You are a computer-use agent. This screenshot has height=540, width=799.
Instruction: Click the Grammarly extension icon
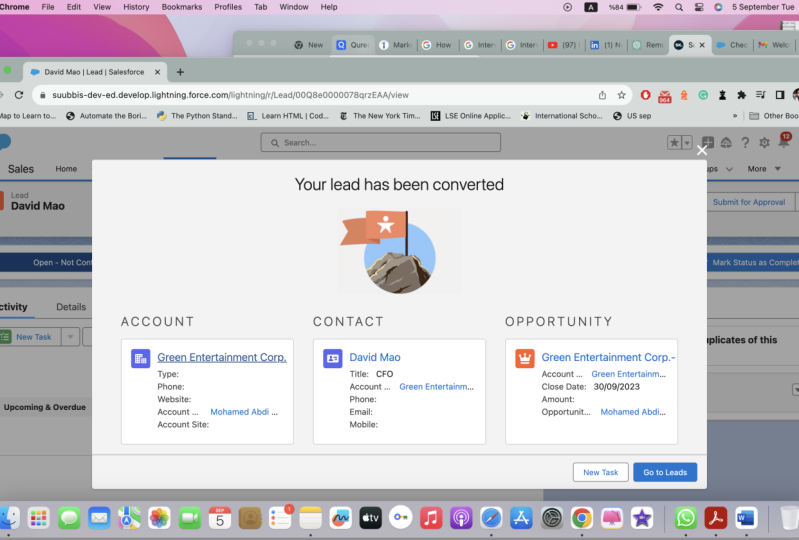point(703,95)
